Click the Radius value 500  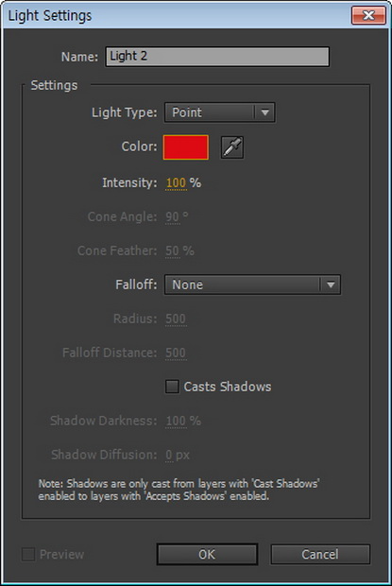(x=176, y=319)
